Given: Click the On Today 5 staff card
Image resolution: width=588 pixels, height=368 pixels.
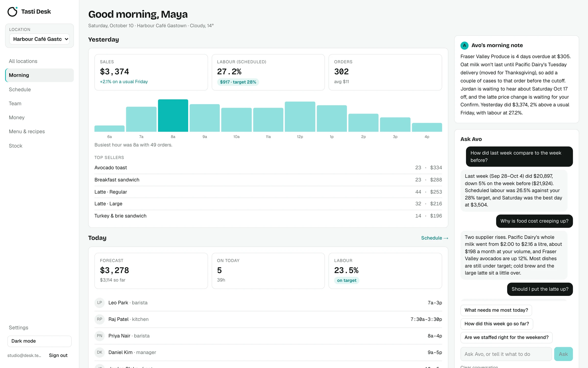Looking at the screenshot, I should coord(268,271).
